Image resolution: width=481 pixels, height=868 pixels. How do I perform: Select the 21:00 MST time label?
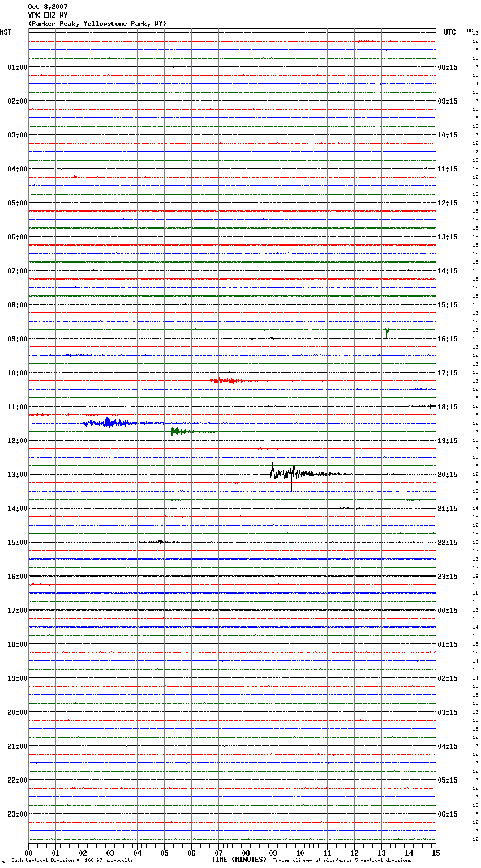(18, 746)
